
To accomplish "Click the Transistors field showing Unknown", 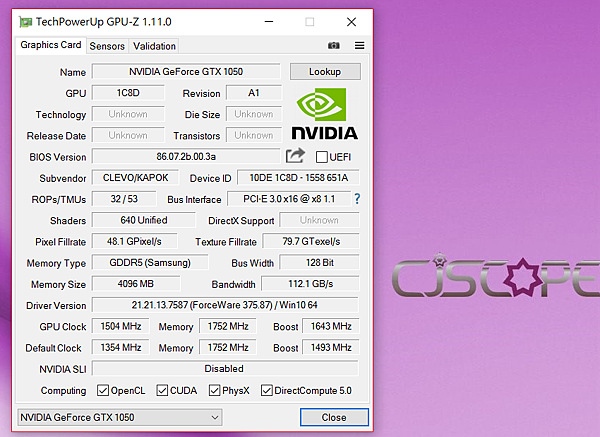I will point(254,135).
